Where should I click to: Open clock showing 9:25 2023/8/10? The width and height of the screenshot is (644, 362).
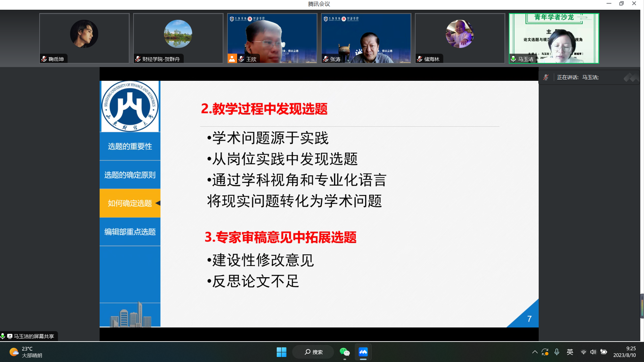pos(624,352)
